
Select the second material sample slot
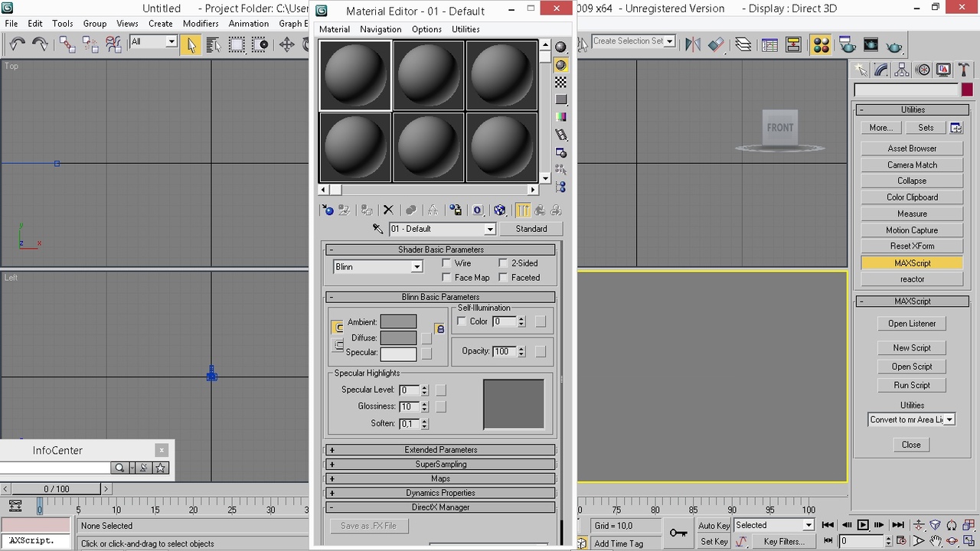(x=428, y=74)
